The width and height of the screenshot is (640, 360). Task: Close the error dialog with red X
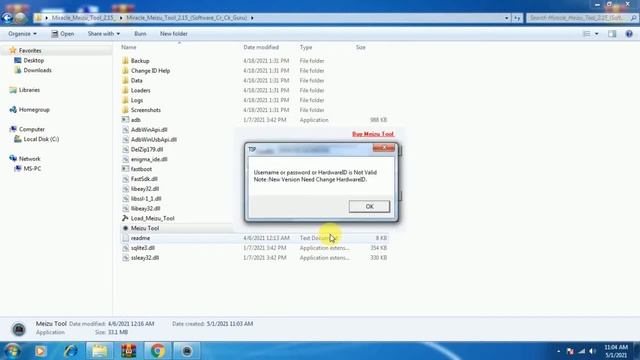pyautogui.click(x=384, y=148)
